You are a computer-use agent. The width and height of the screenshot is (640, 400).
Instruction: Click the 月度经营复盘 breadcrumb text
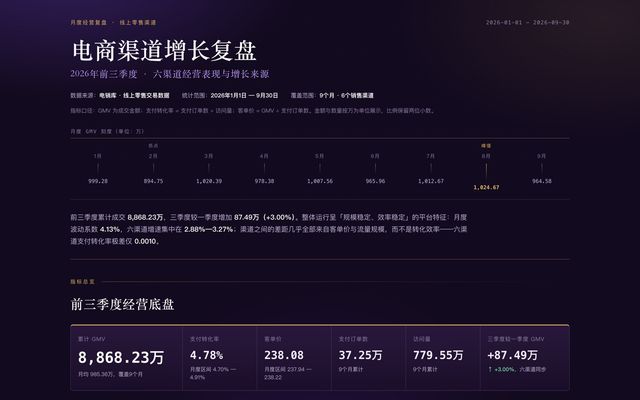pos(89,22)
